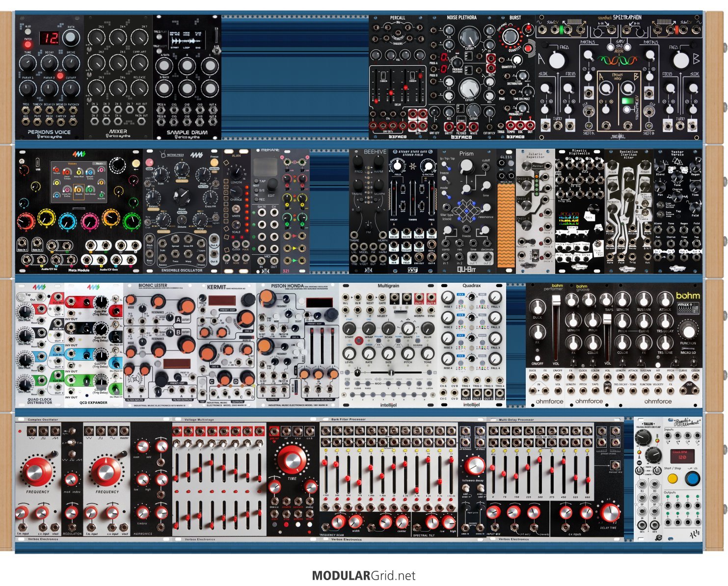Click the large white knob on Spectraphon side A

point(557,60)
